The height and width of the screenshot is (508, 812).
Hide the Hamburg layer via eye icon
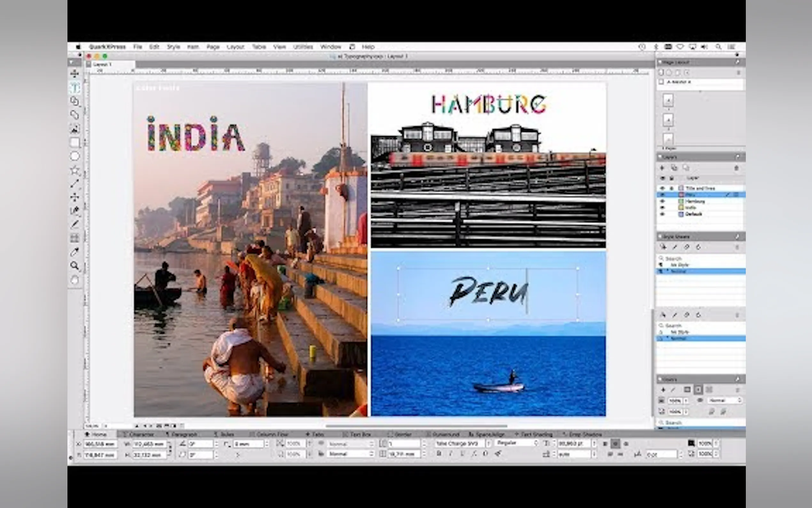pos(662,201)
